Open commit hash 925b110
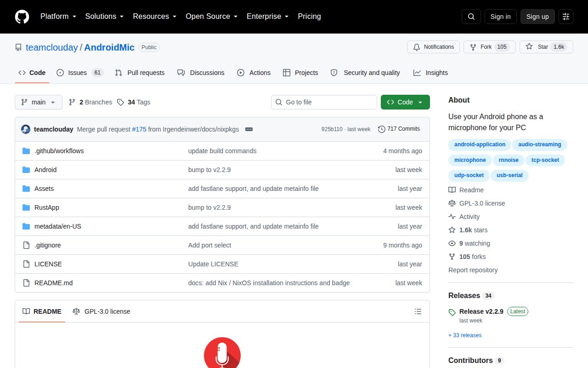The height and width of the screenshot is (368, 588). point(332,129)
